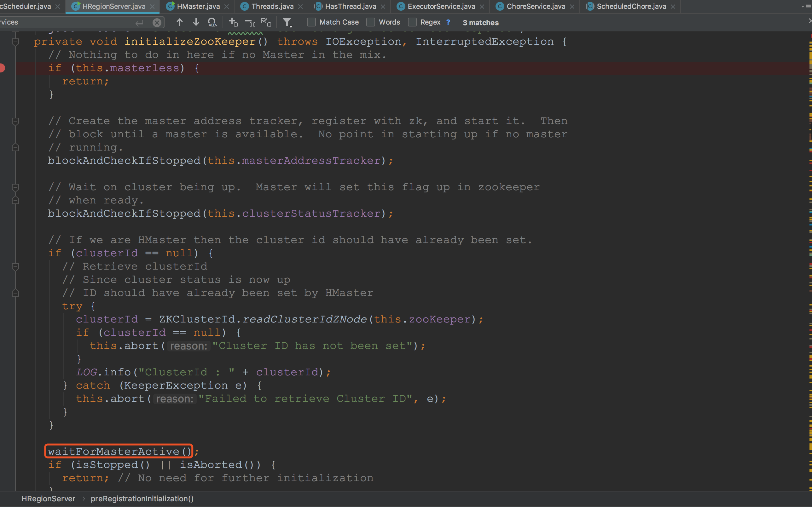Open the search filter dropdown
Viewport: 812px width, 507px height.
coord(287,22)
